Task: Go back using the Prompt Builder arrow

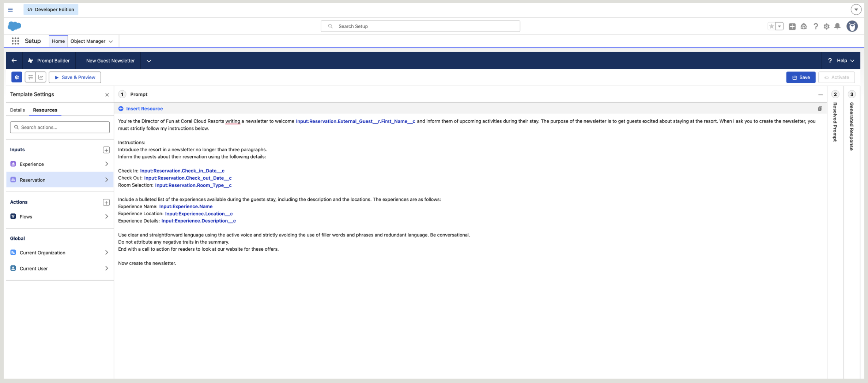Action: tap(14, 61)
